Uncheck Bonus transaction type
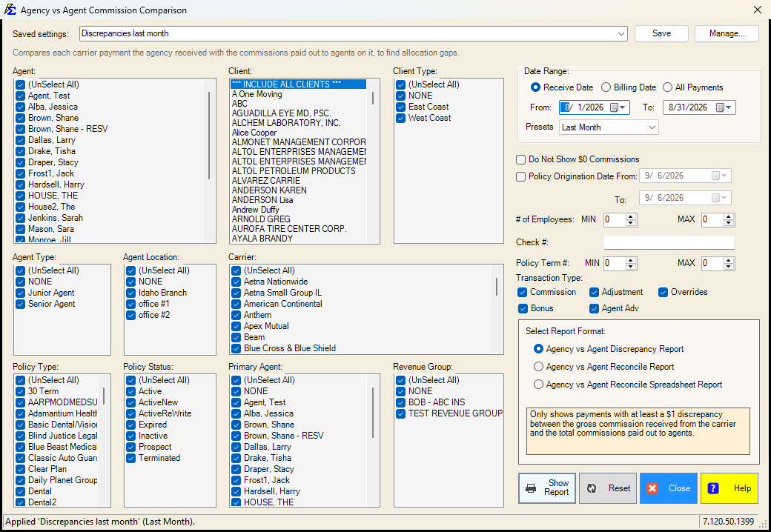Screen dimensions: 771x532 coord(522,308)
